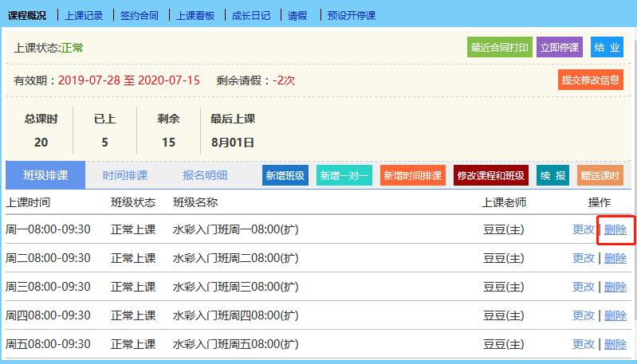This screenshot has height=364, width=637.
Task: Go to 成长日记 tab
Action: coord(251,15)
